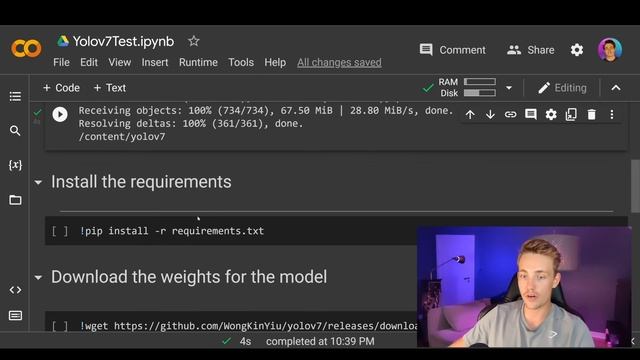The height and width of the screenshot is (360, 640).
Task: Star the Yolov7Test.ipynb notebook
Action: click(x=193, y=41)
